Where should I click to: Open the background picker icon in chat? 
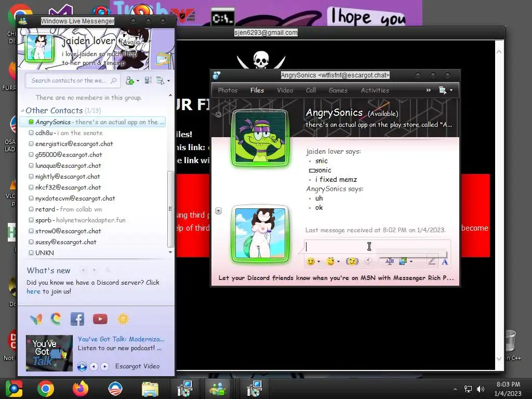pyautogui.click(x=403, y=261)
